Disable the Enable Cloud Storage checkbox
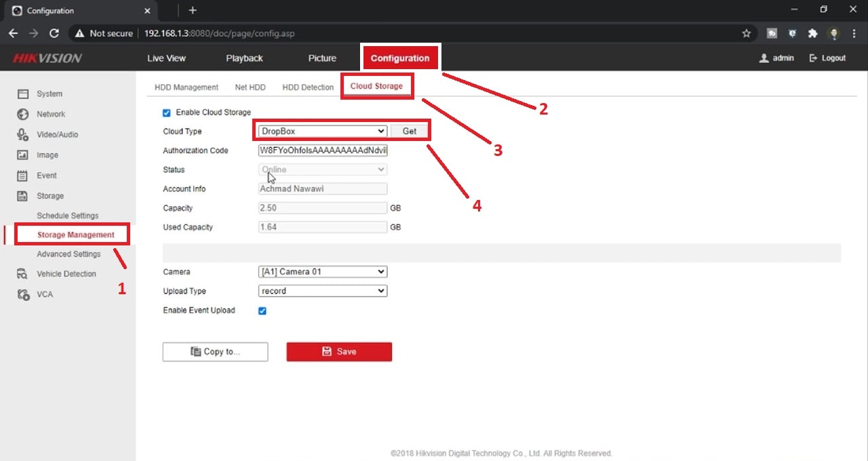Image resolution: width=868 pixels, height=461 pixels. pyautogui.click(x=166, y=112)
